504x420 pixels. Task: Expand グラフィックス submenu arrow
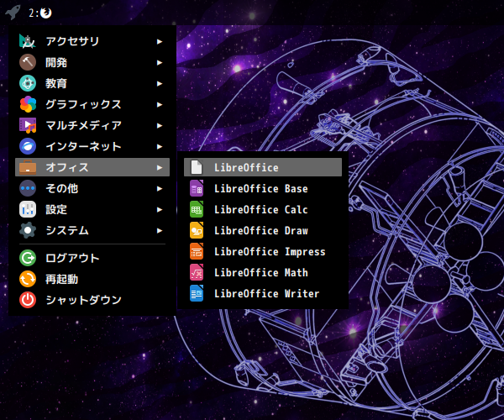point(160,104)
